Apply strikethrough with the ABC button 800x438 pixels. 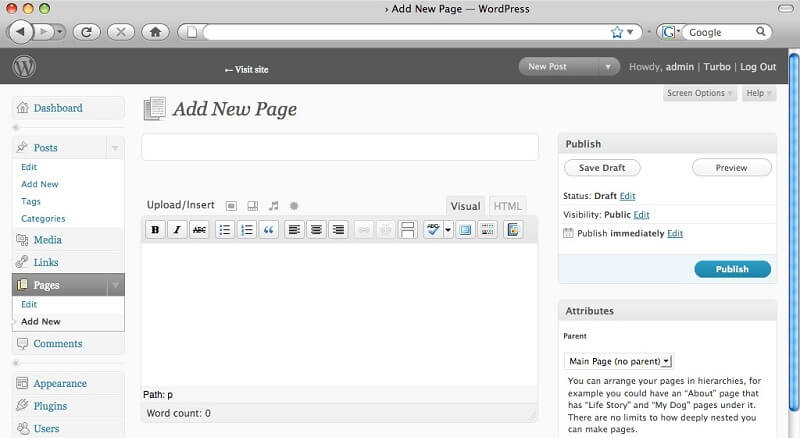click(x=199, y=230)
